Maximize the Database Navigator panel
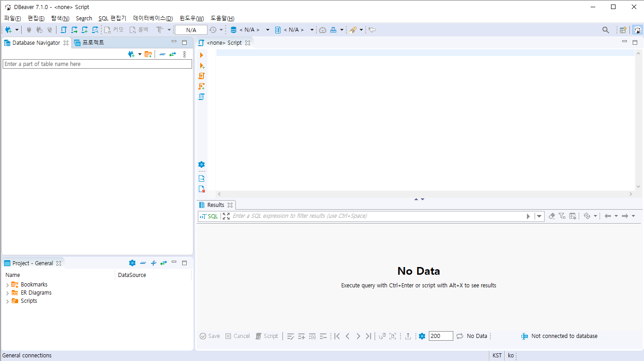644x361 pixels. point(184,42)
